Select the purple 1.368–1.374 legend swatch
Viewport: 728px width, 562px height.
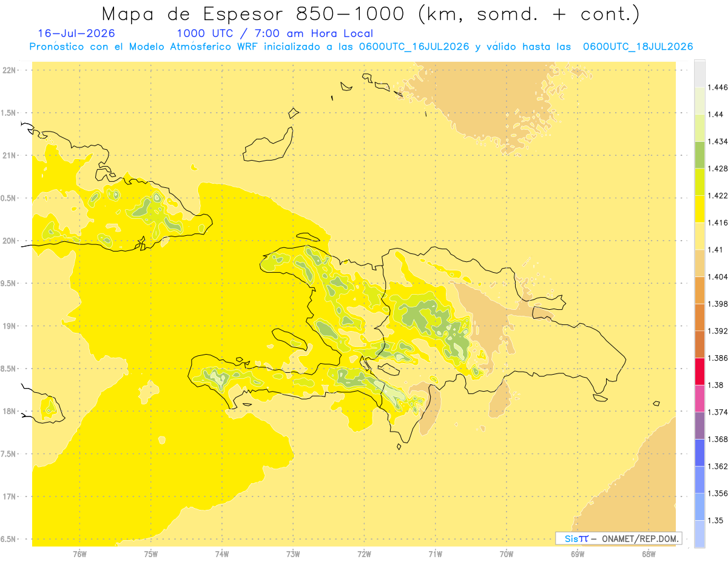click(x=699, y=426)
